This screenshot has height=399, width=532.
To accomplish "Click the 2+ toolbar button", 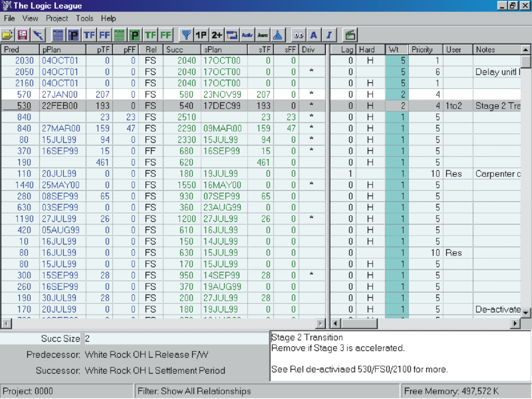I will click(x=217, y=35).
